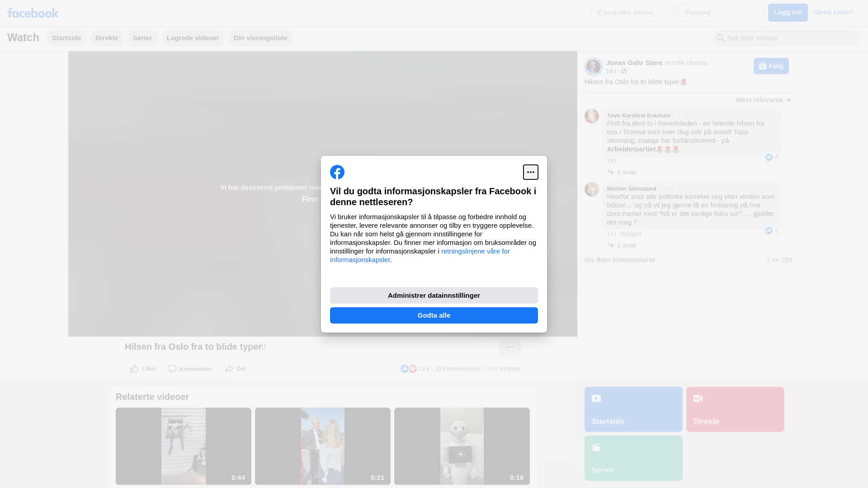The image size is (868, 488).
Task: Expand 1 svar under Tove's comment
Action: point(622,172)
